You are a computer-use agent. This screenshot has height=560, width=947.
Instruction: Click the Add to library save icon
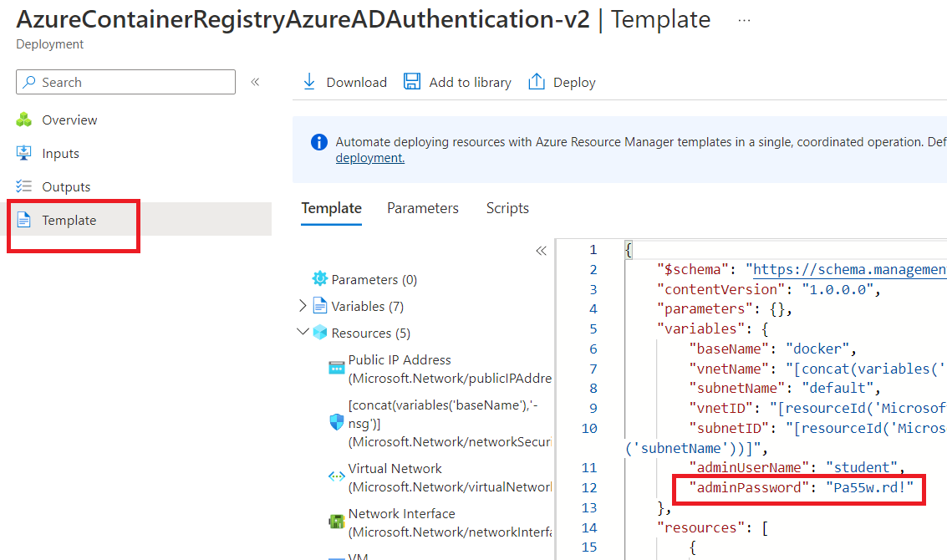click(412, 82)
